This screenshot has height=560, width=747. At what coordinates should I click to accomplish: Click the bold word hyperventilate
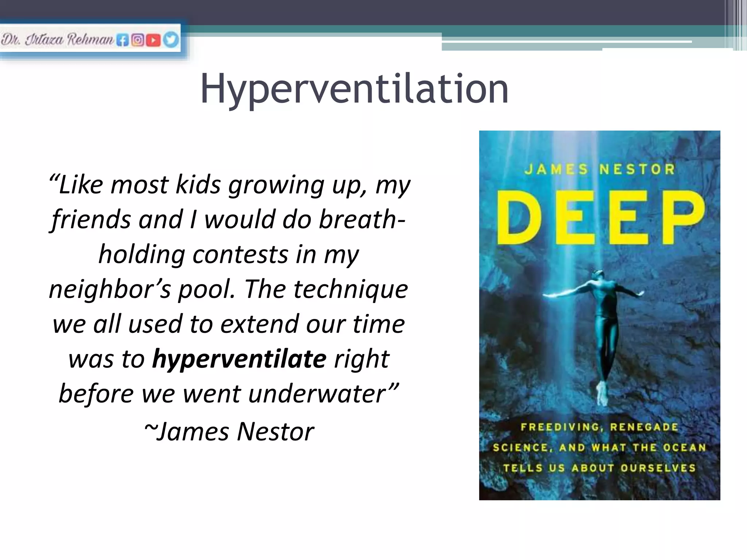click(x=239, y=359)
